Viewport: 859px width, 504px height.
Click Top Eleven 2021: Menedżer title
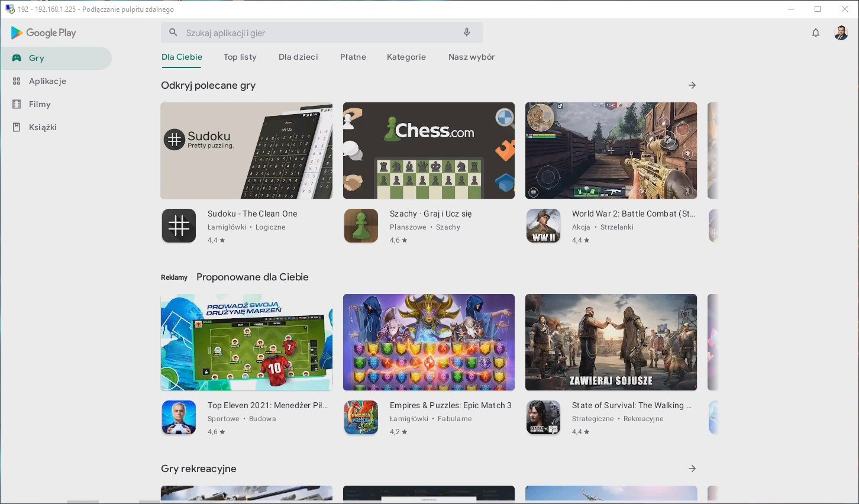point(267,405)
